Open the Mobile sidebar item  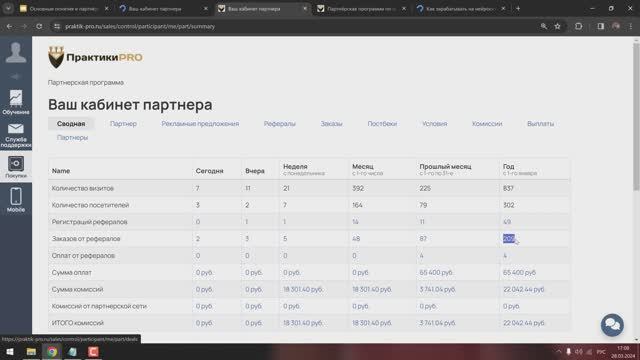point(16,200)
